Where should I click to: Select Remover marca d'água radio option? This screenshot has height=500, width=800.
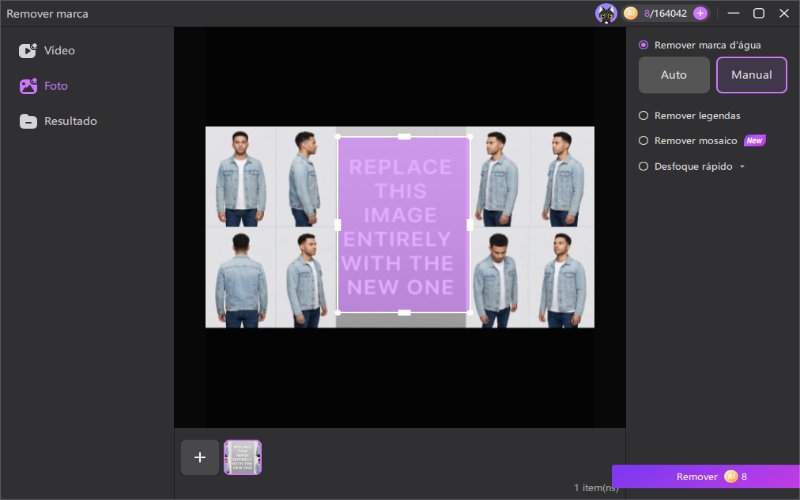(x=643, y=45)
